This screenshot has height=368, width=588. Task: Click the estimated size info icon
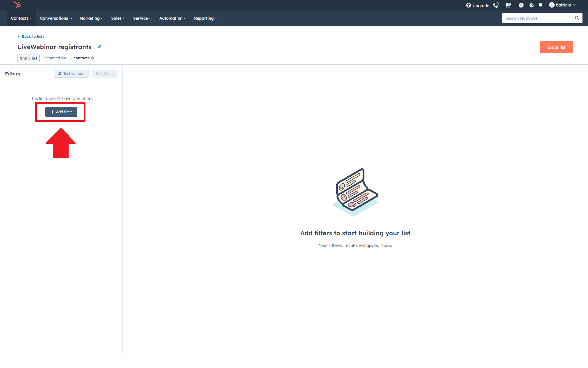click(92, 58)
